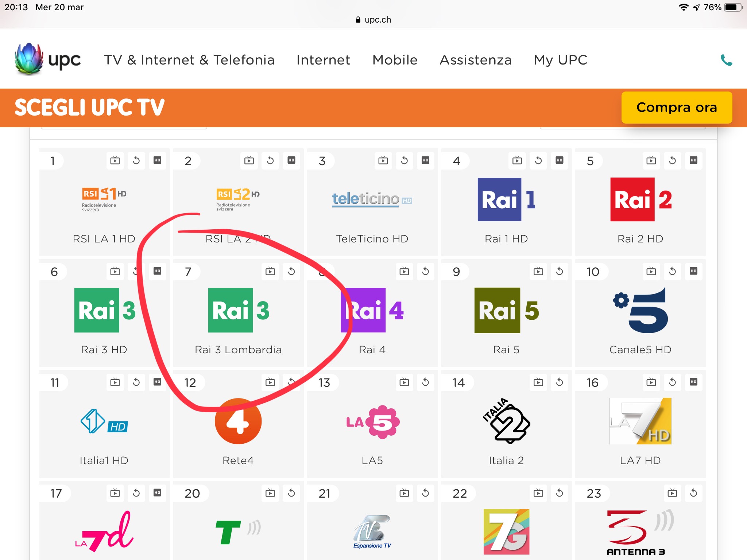Click the replay icon on Rai 1 HD
Screen dimensions: 747x560
pyautogui.click(x=538, y=160)
